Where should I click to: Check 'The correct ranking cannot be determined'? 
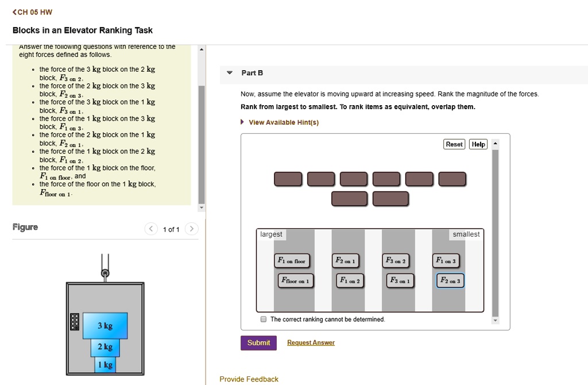263,319
